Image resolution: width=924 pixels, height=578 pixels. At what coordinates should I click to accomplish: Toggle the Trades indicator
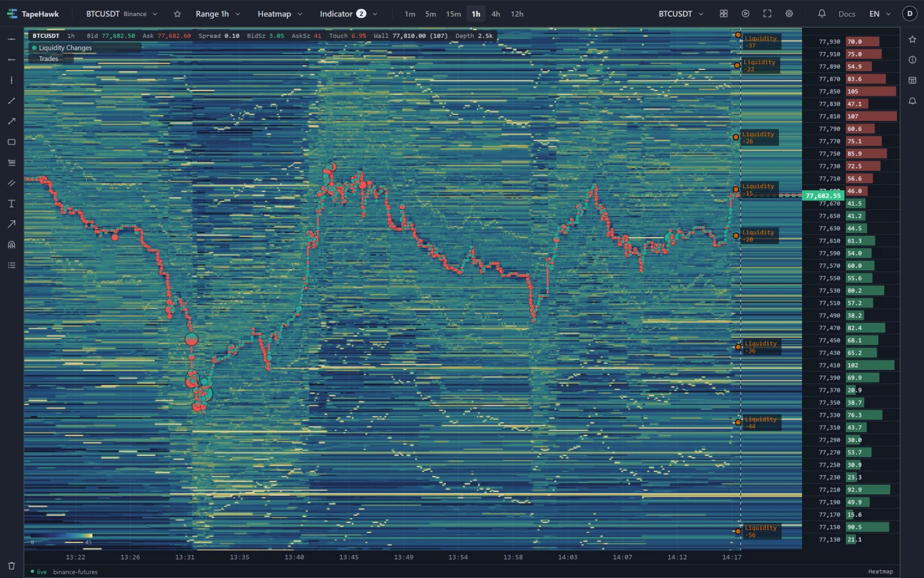[x=52, y=59]
